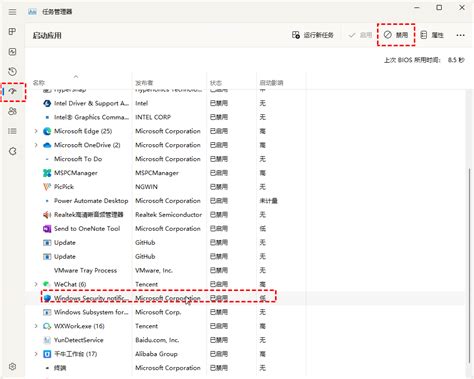Image resolution: width=474 pixels, height=379 pixels.
Task: Sort by the Publisher column header
Action: click(144, 83)
